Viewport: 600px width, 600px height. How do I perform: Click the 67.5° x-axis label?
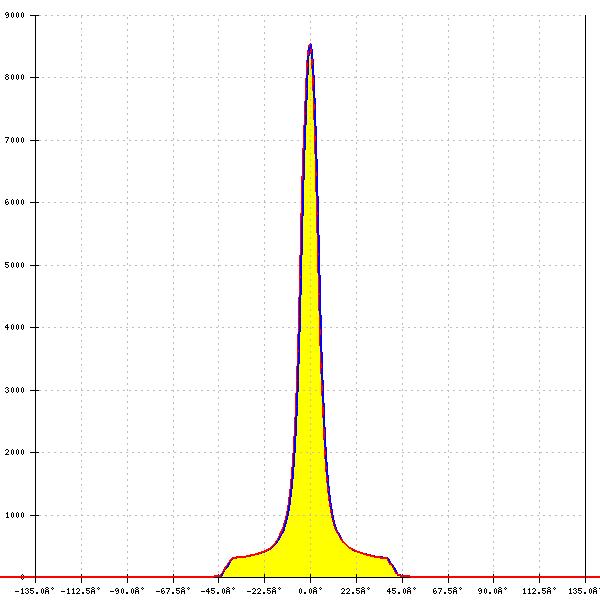pyautogui.click(x=447, y=591)
